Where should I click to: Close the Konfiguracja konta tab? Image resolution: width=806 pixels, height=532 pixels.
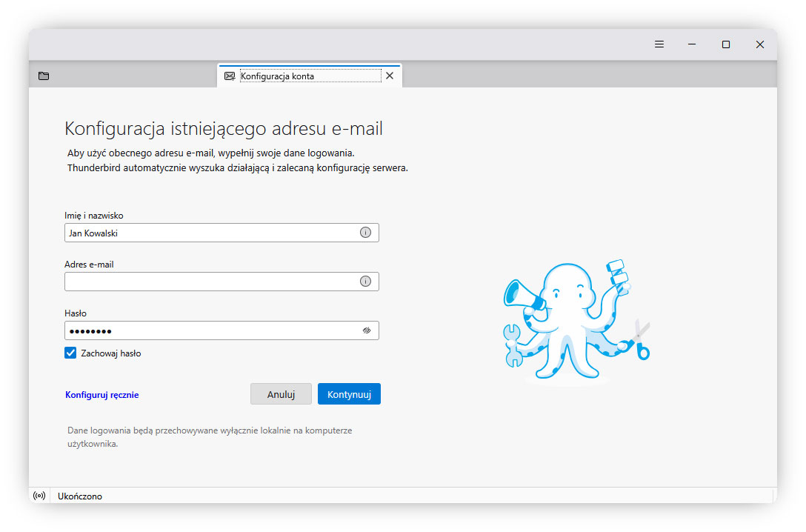pos(390,76)
